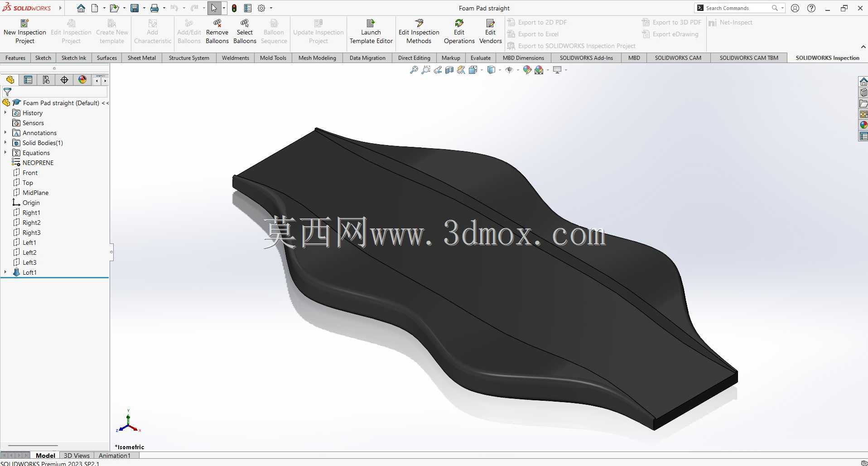The width and height of the screenshot is (868, 466).
Task: Click the Help question mark icon
Action: (x=811, y=8)
